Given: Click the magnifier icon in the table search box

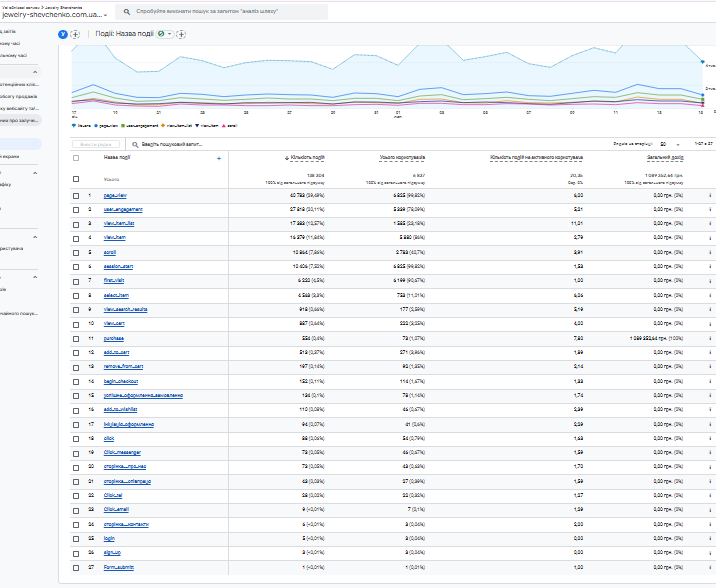Looking at the screenshot, I should pos(135,144).
